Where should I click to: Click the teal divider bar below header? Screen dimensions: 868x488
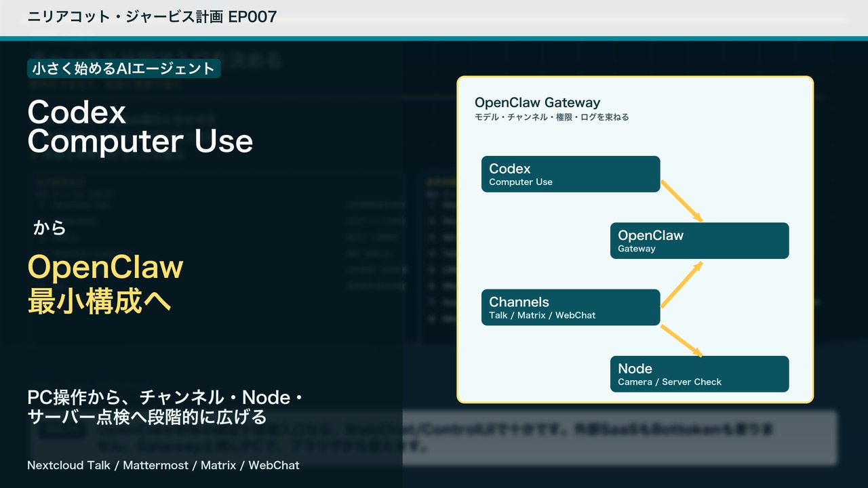(434, 39)
